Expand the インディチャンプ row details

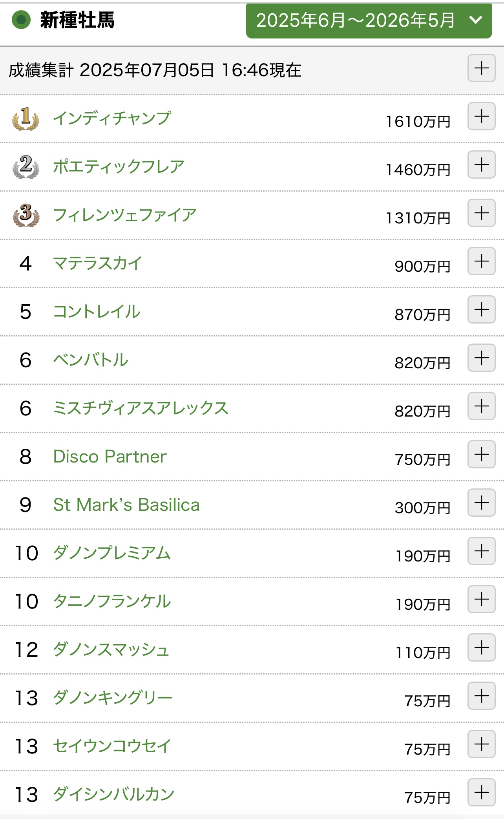(x=481, y=116)
